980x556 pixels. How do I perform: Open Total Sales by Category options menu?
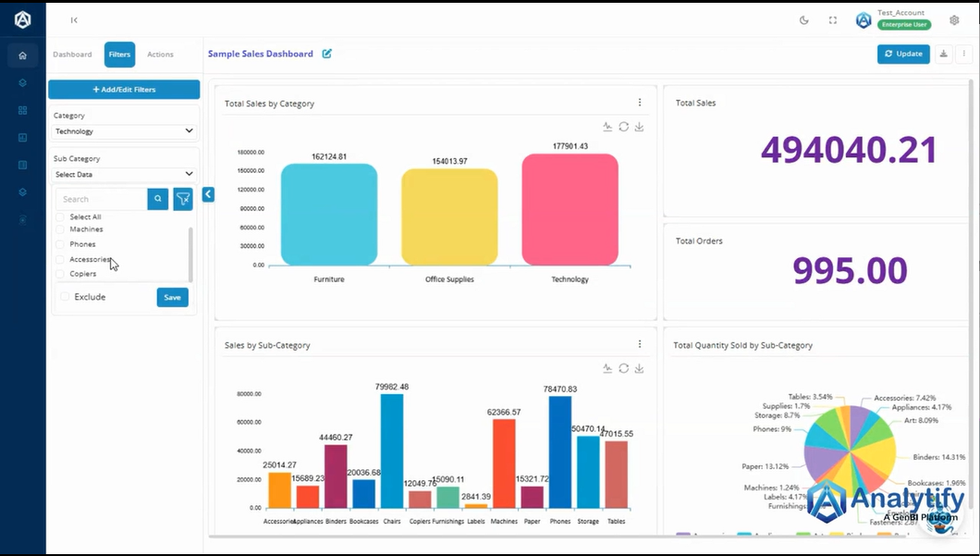pyautogui.click(x=640, y=102)
